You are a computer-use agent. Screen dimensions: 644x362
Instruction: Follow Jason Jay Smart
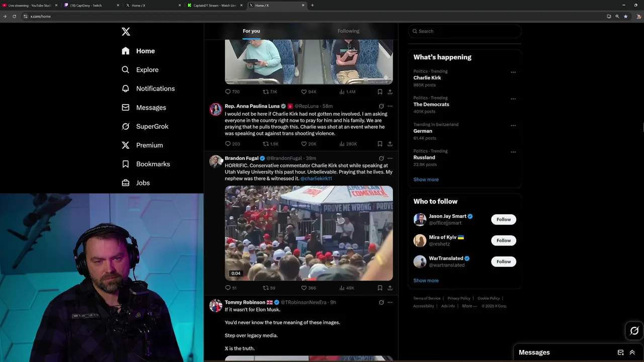pyautogui.click(x=504, y=220)
